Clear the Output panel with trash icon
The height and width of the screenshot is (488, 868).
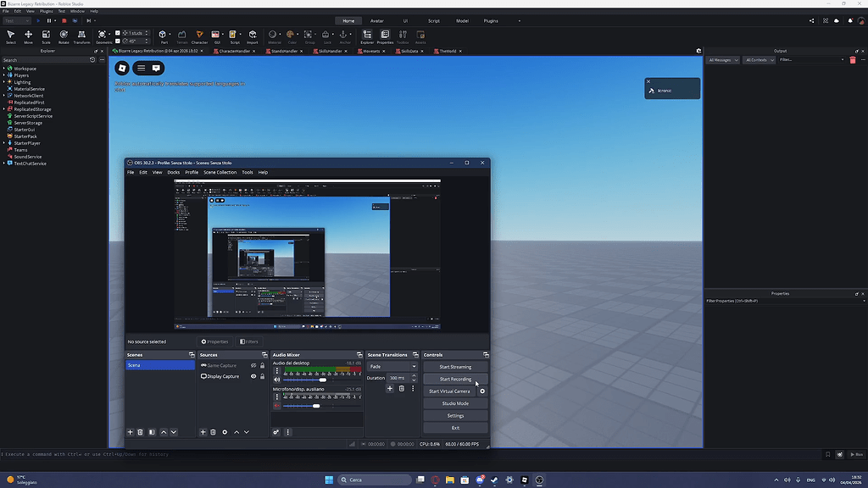click(x=853, y=60)
